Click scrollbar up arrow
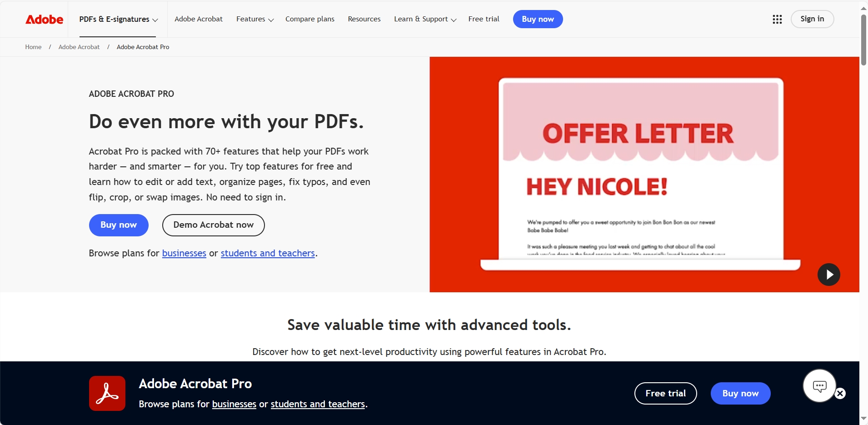Image resolution: width=868 pixels, height=425 pixels. (863, 8)
